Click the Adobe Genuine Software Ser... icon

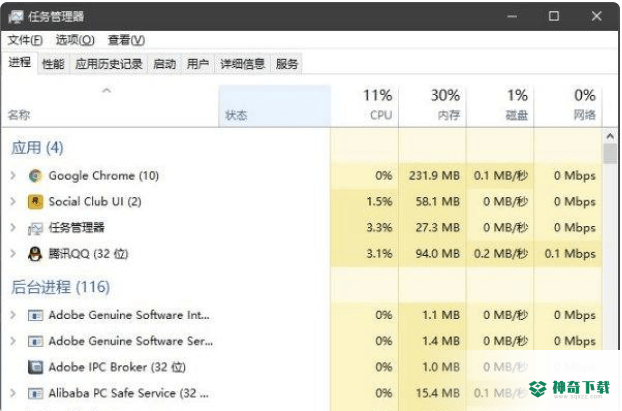35,342
